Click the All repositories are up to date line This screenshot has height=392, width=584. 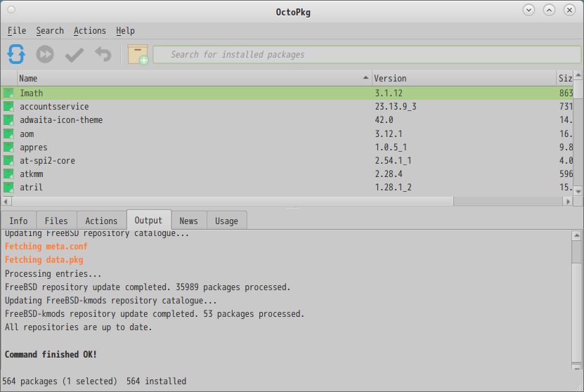(78, 327)
